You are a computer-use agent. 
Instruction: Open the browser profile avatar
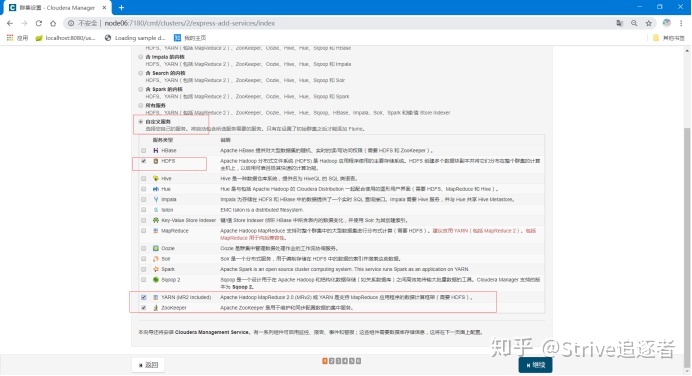tap(666, 23)
